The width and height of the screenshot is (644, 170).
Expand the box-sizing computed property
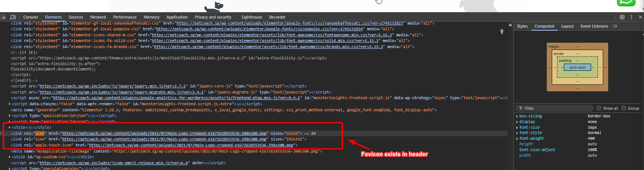point(517,116)
